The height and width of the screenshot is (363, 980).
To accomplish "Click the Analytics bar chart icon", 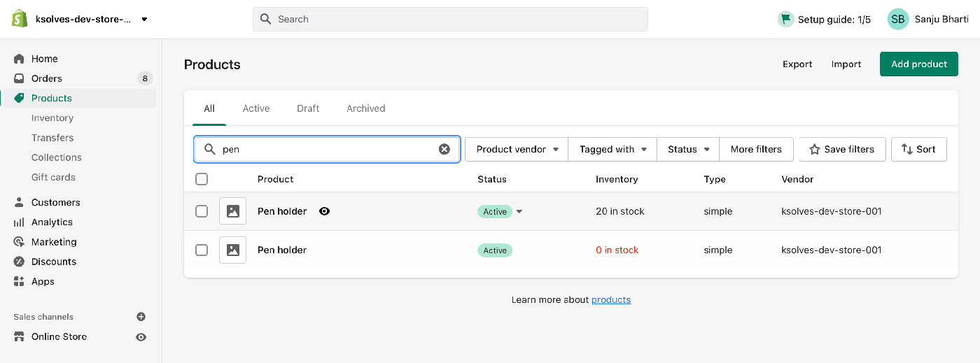I will pos(19,222).
